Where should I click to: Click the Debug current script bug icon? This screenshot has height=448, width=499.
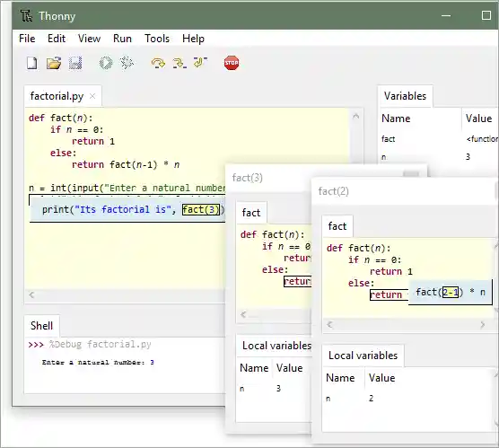pyautogui.click(x=127, y=63)
